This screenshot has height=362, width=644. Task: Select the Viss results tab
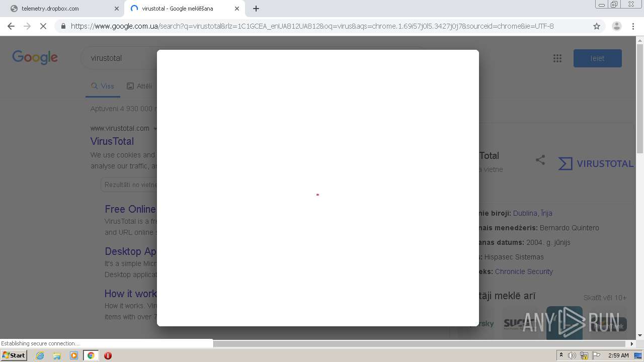(x=103, y=86)
